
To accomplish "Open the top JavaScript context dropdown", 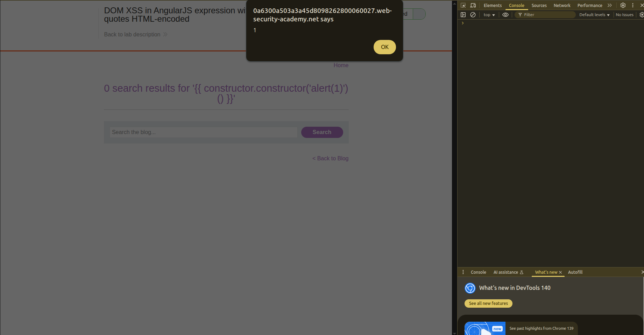I will (x=489, y=15).
